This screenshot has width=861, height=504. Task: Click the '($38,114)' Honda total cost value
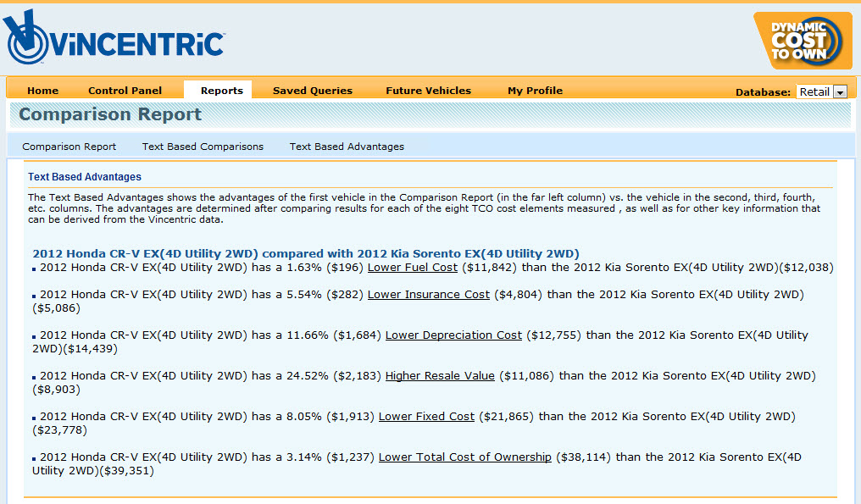click(x=583, y=457)
